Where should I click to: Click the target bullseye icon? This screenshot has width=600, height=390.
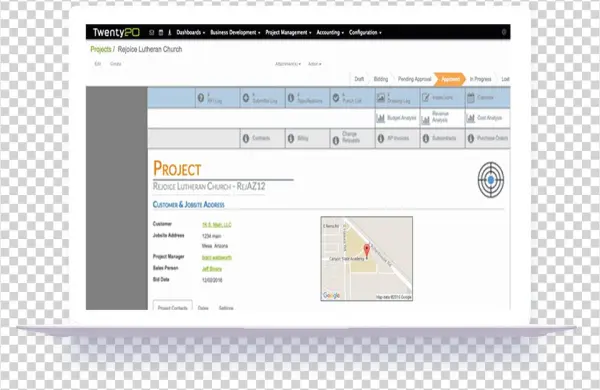pyautogui.click(x=491, y=180)
